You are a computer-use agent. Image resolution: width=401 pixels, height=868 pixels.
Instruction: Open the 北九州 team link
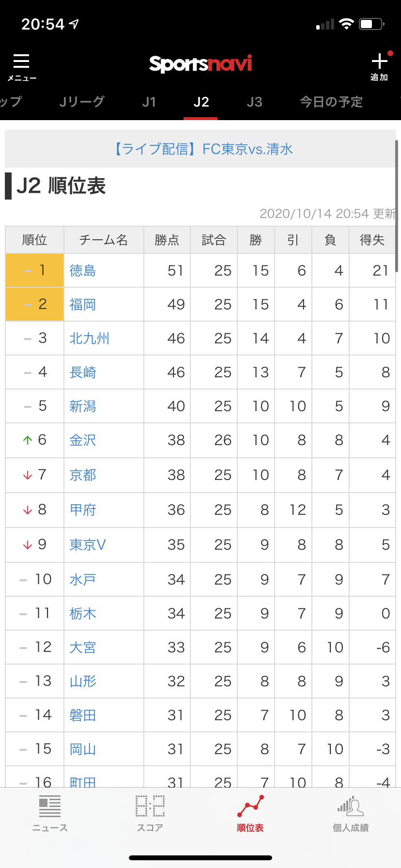pyautogui.click(x=90, y=338)
